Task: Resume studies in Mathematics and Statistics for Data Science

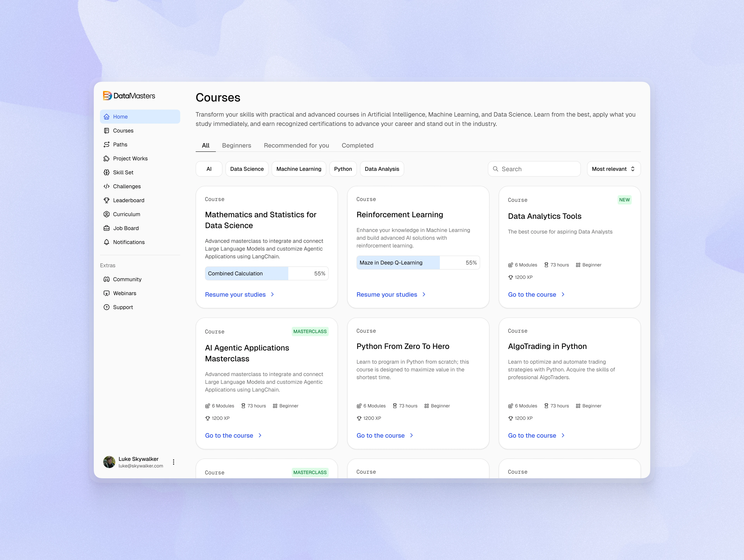Action: [235, 295]
